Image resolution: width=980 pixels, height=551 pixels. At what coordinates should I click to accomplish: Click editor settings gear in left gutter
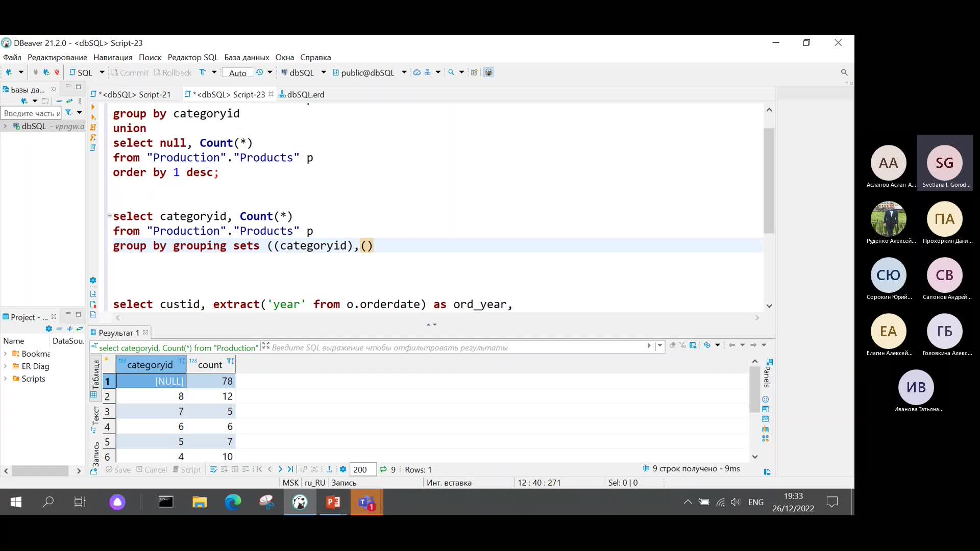click(93, 280)
